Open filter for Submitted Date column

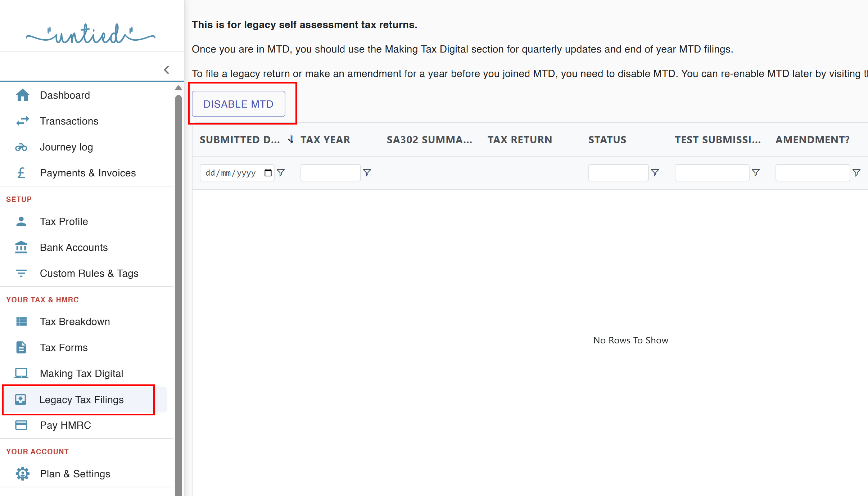coord(281,173)
